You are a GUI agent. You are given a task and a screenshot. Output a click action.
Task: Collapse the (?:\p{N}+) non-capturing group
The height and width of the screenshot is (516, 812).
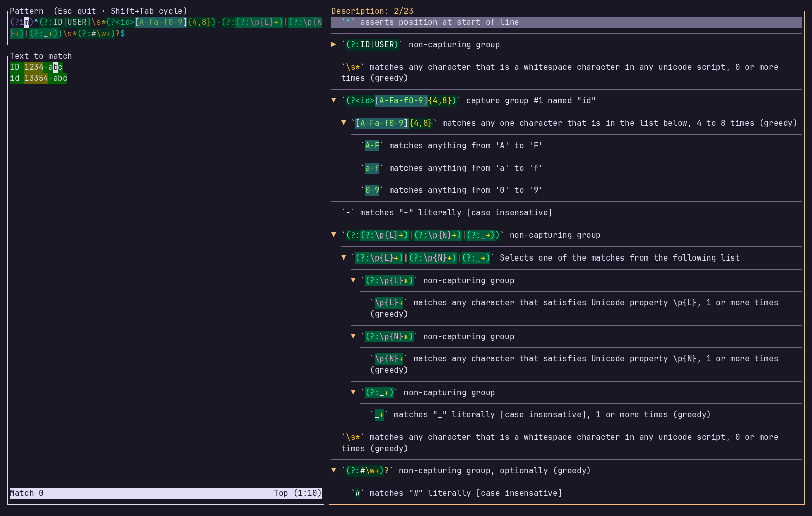pos(353,337)
